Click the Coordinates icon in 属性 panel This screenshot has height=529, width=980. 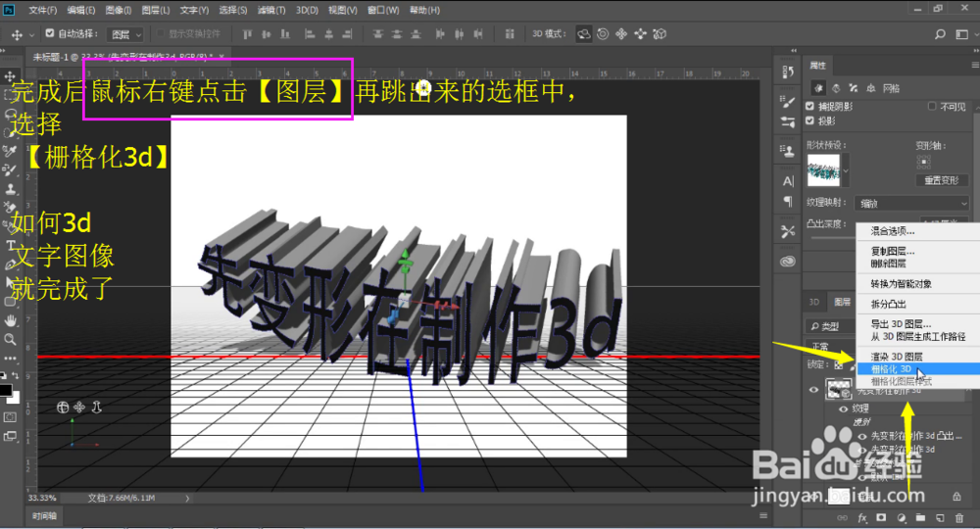(870, 88)
